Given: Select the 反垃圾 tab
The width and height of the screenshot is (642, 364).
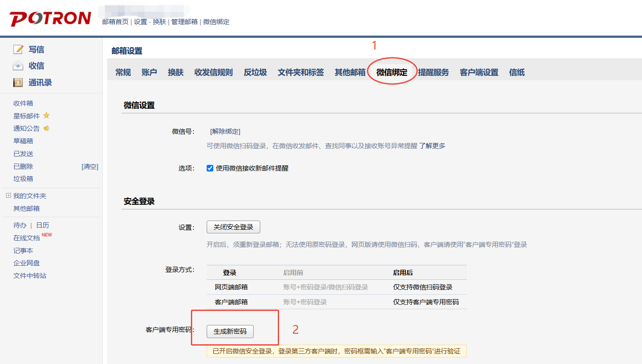Looking at the screenshot, I should tap(255, 72).
